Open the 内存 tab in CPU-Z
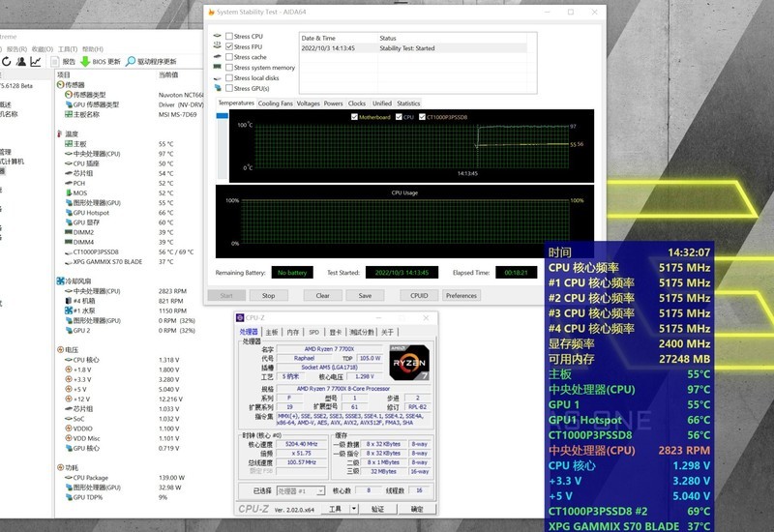The image size is (774, 532). tap(293, 332)
